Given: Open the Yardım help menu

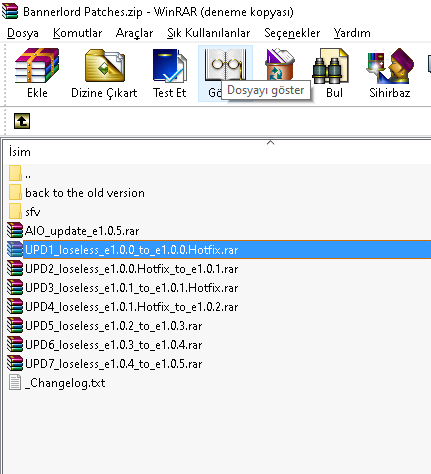Looking at the screenshot, I should [x=352, y=33].
